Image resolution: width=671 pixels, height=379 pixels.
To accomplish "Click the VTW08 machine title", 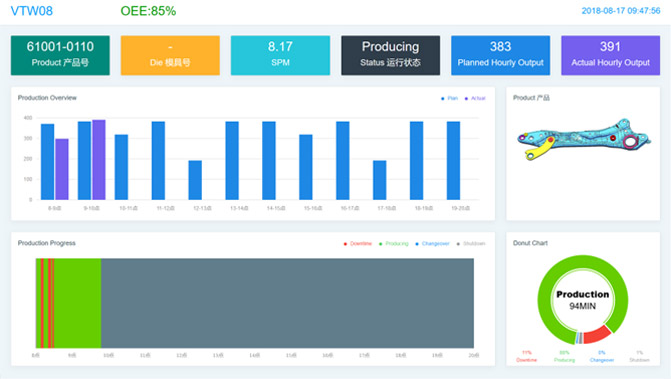I will pyautogui.click(x=32, y=11).
